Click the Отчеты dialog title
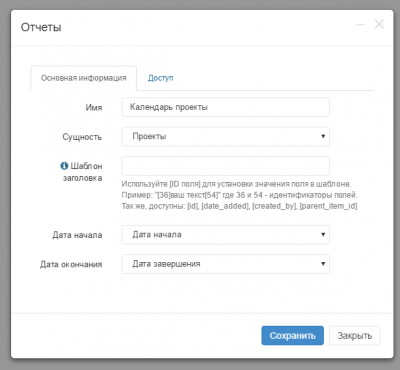 click(41, 27)
